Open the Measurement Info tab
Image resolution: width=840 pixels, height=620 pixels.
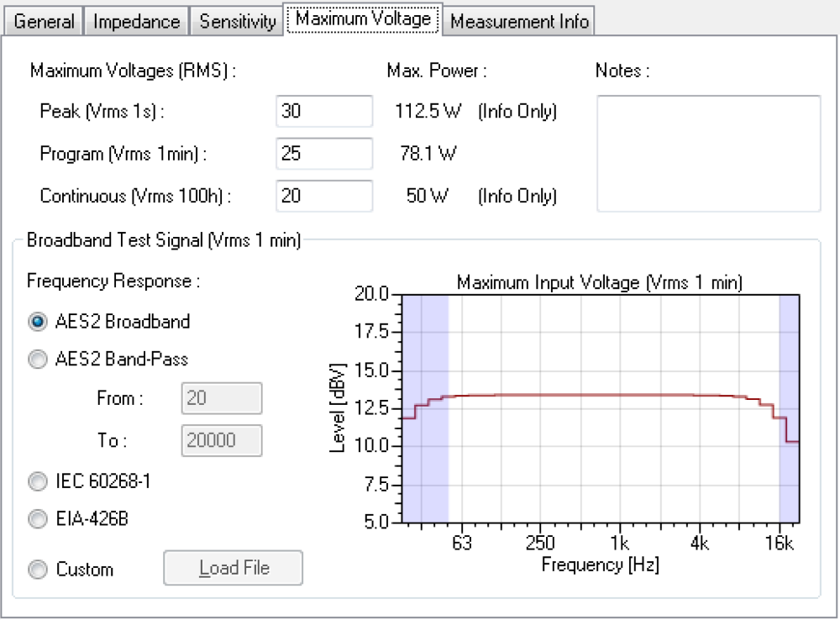click(x=519, y=21)
